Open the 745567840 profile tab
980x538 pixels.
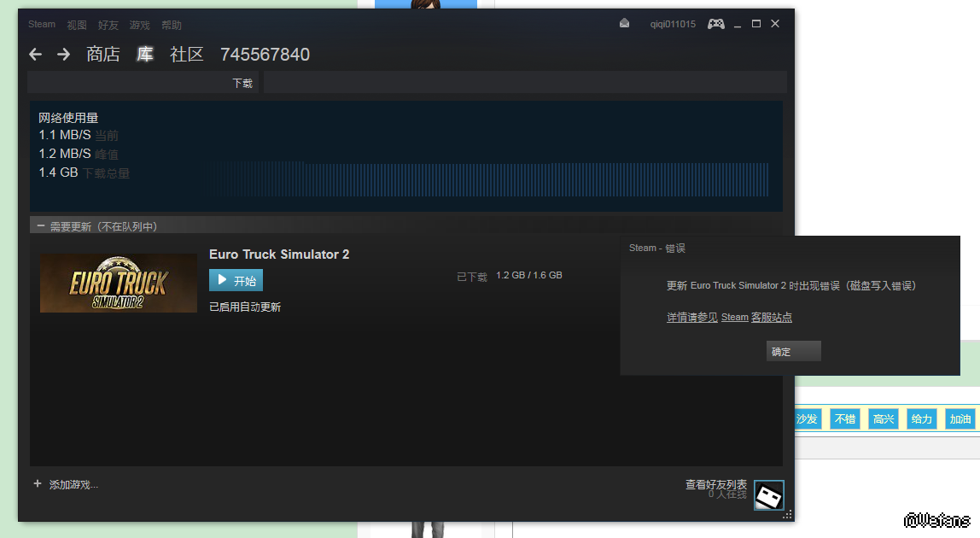pyautogui.click(x=265, y=55)
